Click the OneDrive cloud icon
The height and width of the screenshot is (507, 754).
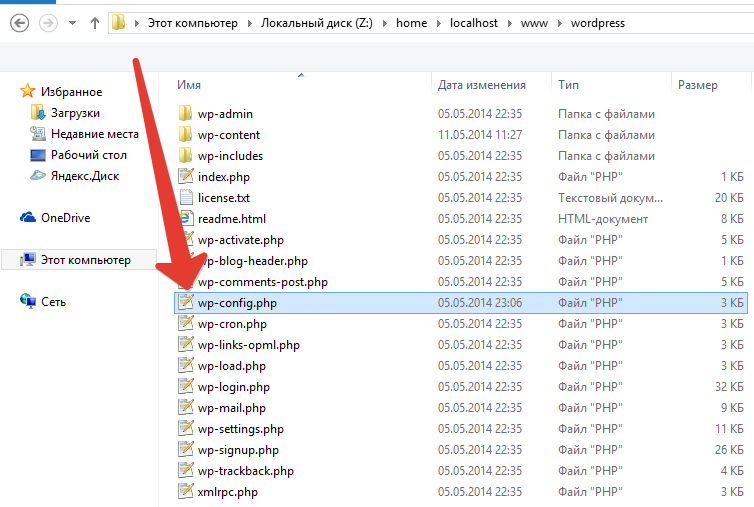[28, 217]
